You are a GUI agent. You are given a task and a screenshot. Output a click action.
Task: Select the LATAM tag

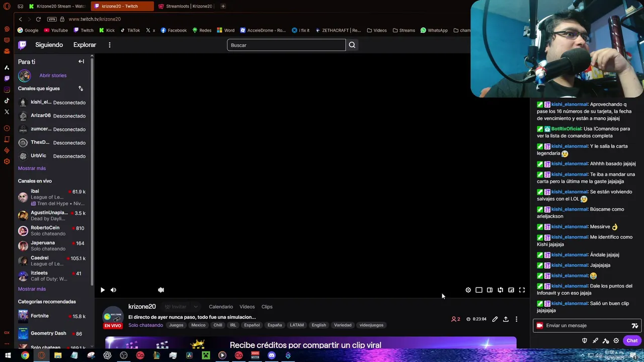coord(297,325)
